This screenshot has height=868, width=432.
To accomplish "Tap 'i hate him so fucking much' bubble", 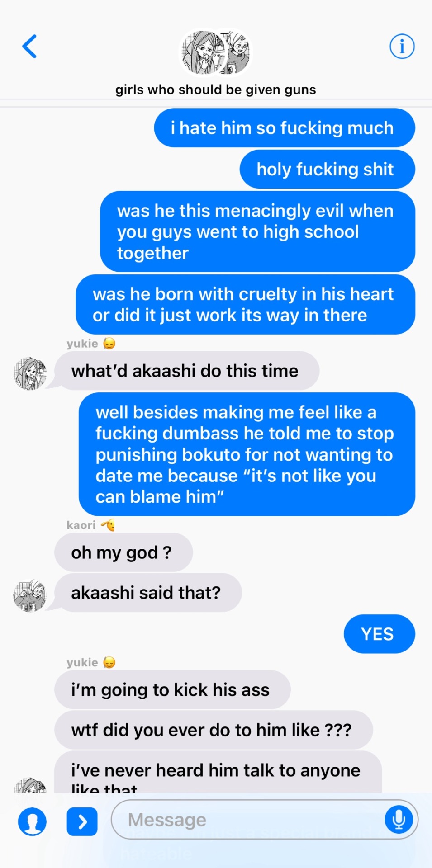I will (x=285, y=128).
